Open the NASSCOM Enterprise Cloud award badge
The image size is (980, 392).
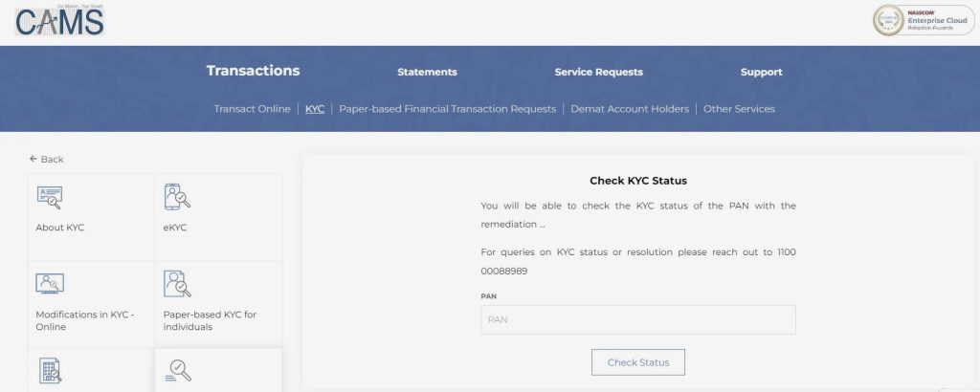click(924, 21)
